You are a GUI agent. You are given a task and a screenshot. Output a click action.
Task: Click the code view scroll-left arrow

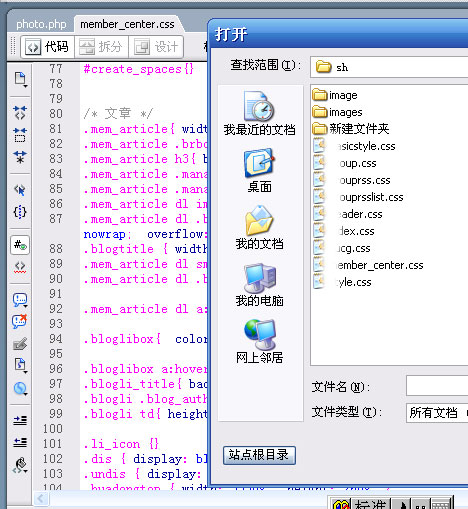point(41,499)
